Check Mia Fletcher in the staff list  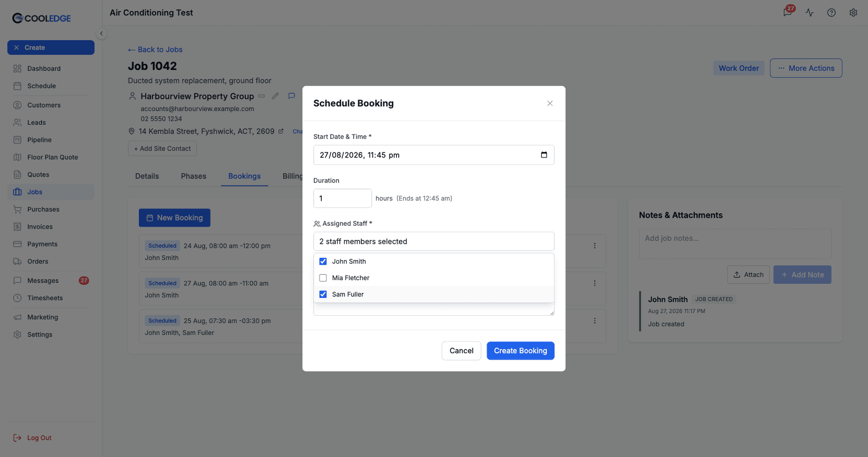click(323, 278)
